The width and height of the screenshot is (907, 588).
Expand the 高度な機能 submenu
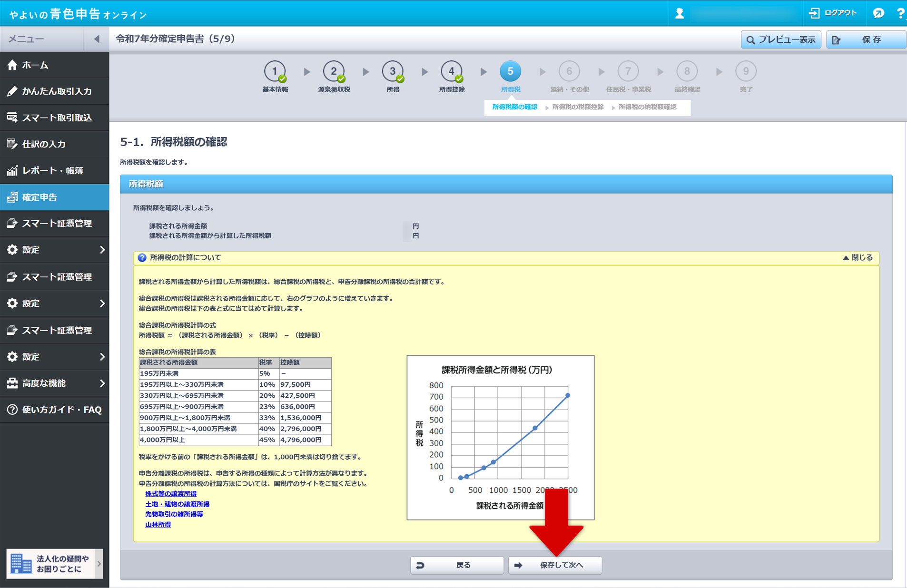pyautogui.click(x=102, y=383)
